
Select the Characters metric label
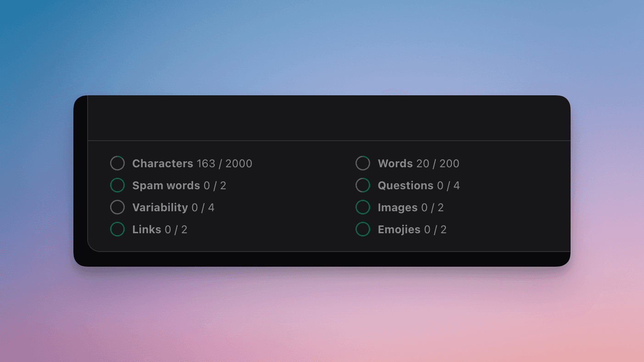click(162, 164)
